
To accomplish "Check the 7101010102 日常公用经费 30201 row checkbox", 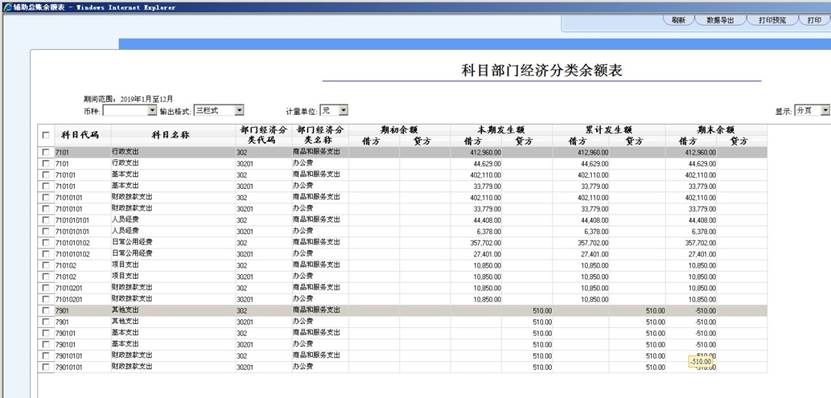I will [46, 254].
